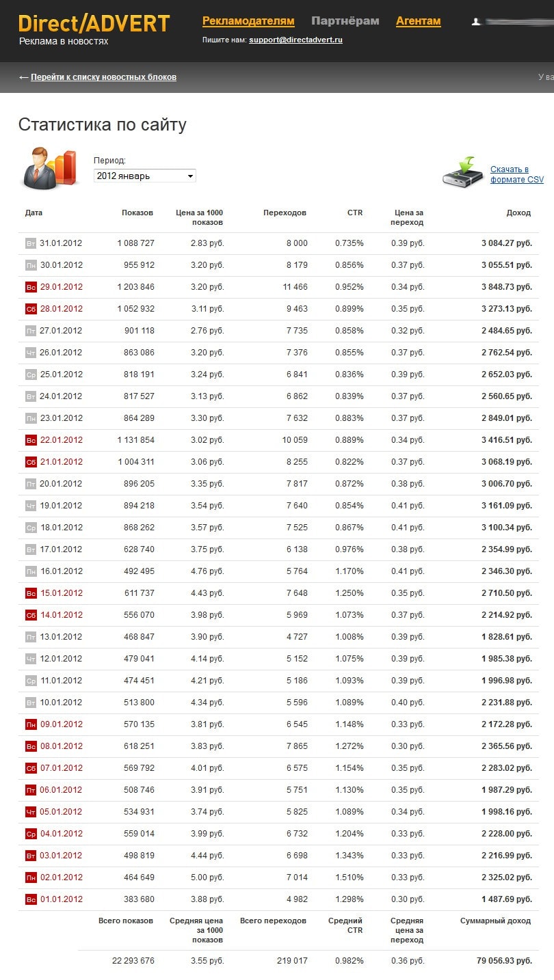554x980 pixels.
Task: Click the red Вс badge for 29.01.2012
Action: pos(31,287)
